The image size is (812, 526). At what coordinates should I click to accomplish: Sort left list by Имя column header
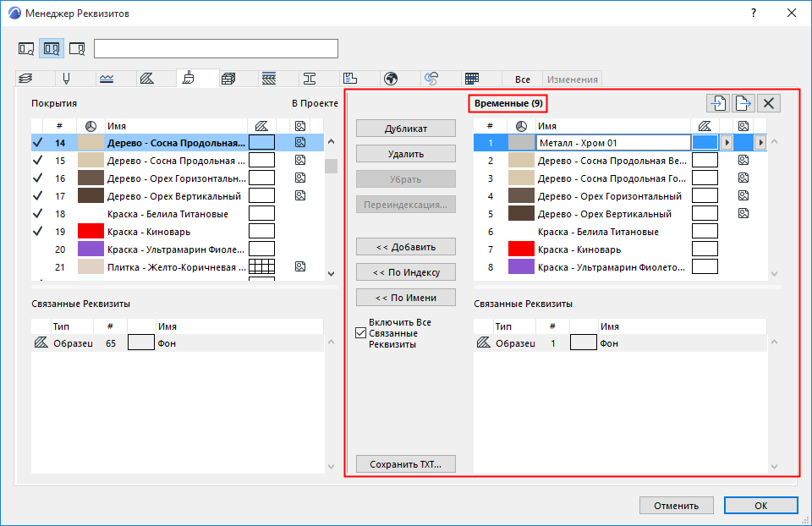point(176,126)
